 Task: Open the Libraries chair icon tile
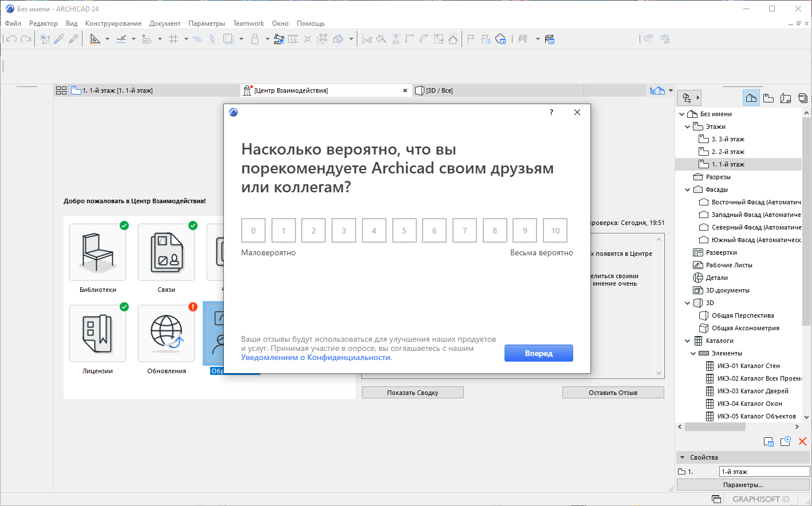coord(97,252)
